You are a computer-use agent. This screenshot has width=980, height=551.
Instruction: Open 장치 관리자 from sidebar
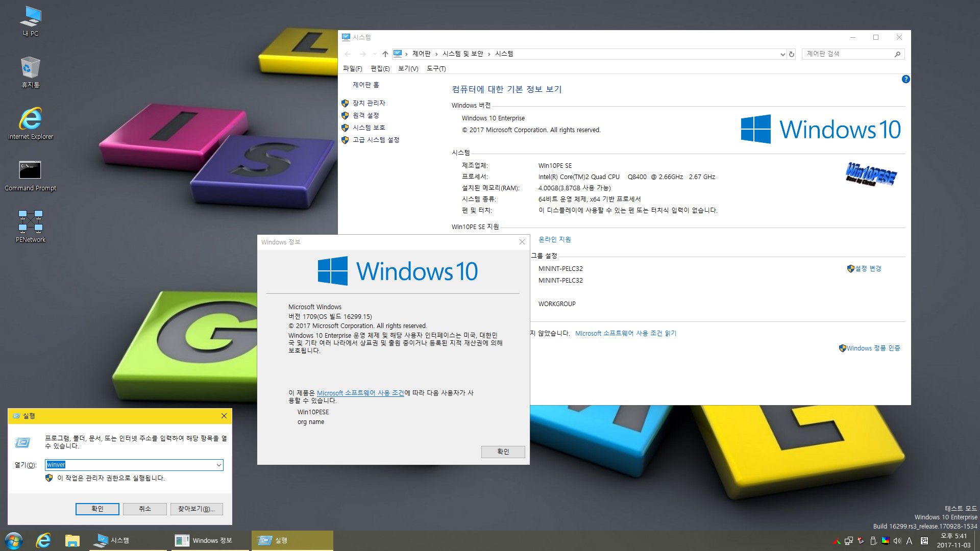coord(369,103)
